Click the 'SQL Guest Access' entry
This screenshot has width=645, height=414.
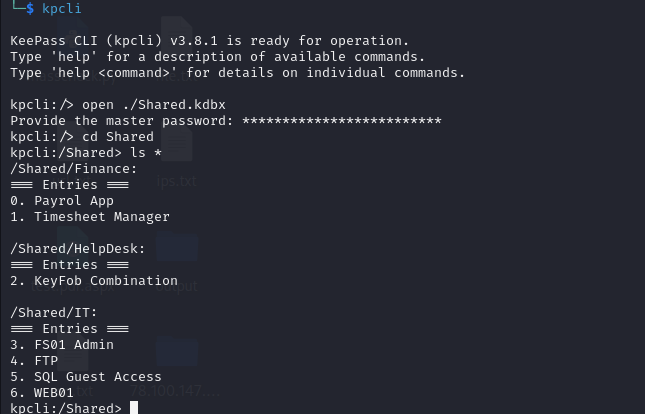click(98, 377)
